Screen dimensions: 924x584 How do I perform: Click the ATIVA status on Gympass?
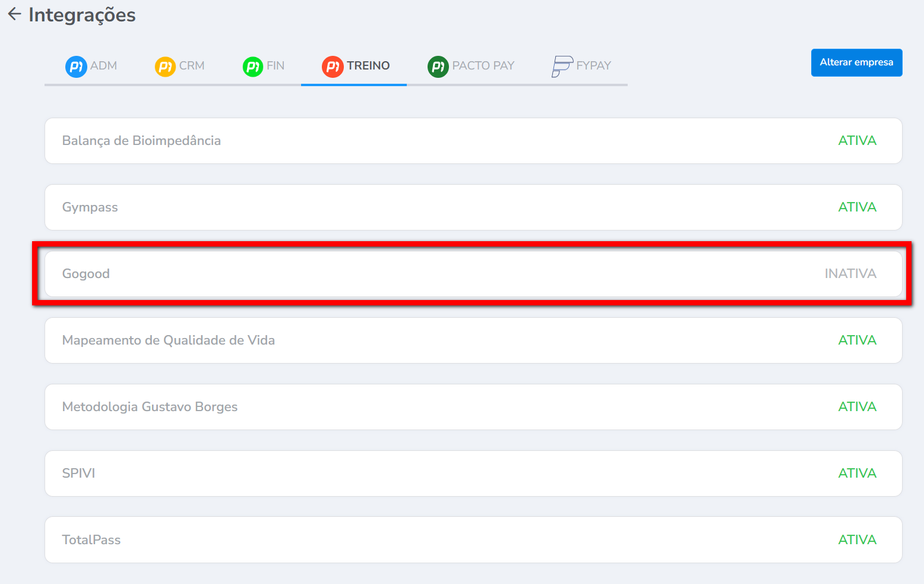(x=857, y=207)
